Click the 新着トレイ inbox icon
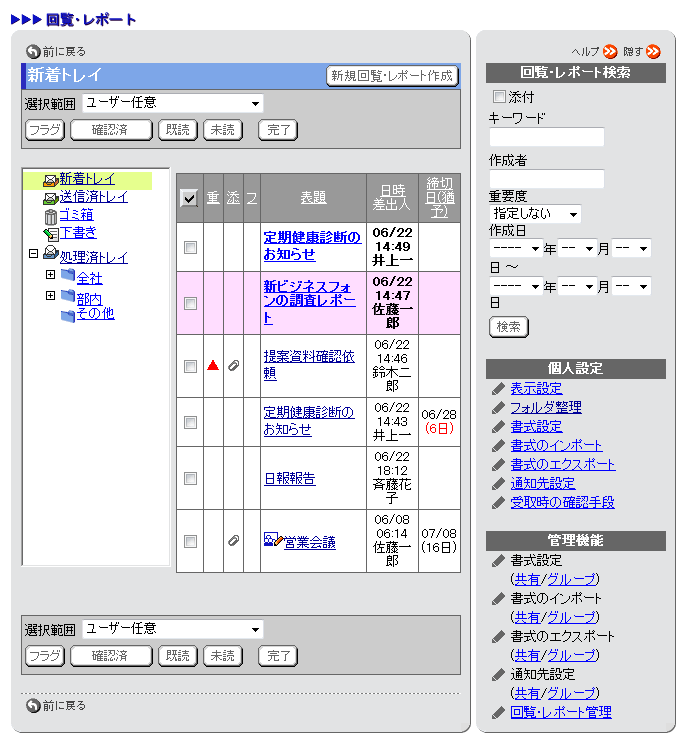686x744 pixels. click(x=50, y=180)
